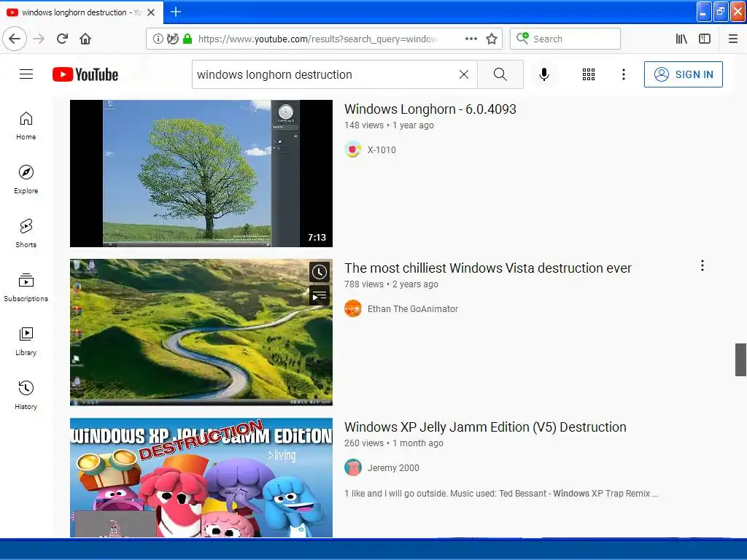Open Home in the YouTube sidebar

[x=26, y=125]
